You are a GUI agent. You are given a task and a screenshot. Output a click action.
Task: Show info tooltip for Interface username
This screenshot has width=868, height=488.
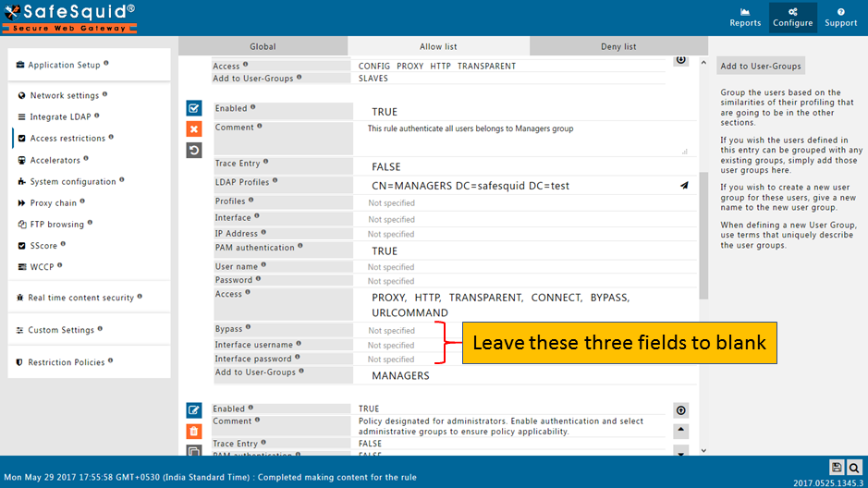299,344
